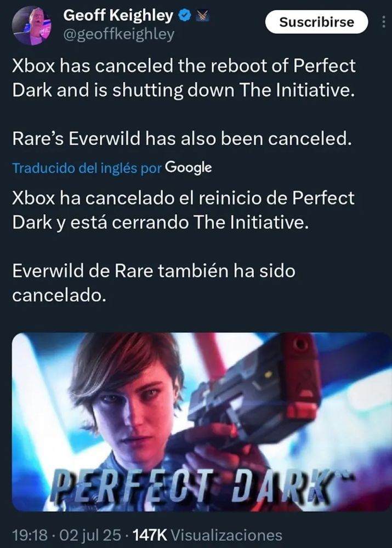
Task: Click the affiliate badge beside verified checkmark
Action: tap(202, 15)
